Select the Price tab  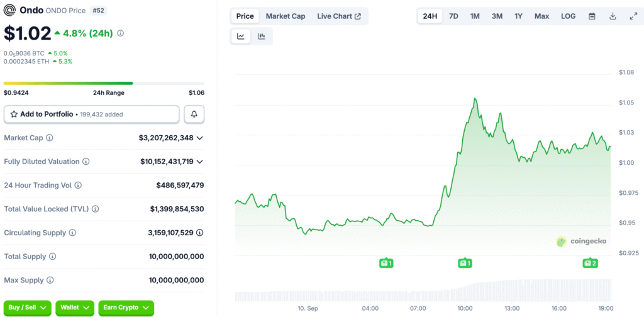pyautogui.click(x=245, y=16)
